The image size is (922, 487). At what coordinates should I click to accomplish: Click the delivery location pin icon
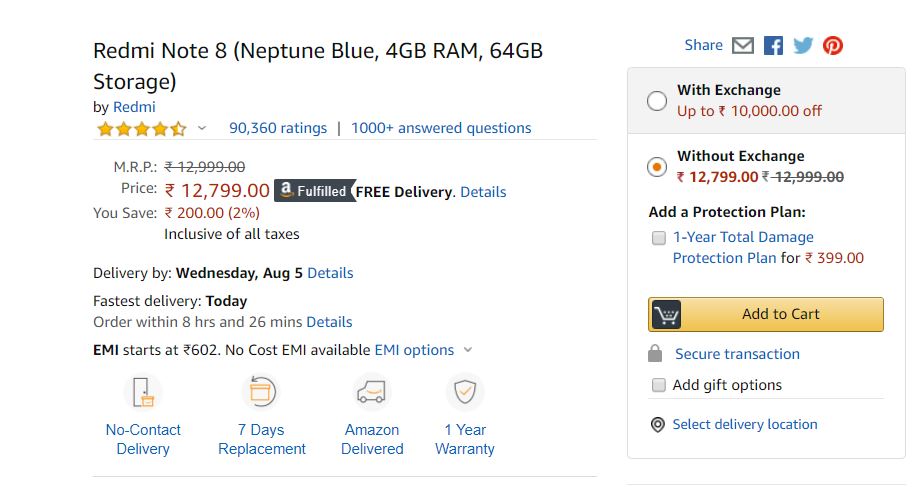pos(657,425)
